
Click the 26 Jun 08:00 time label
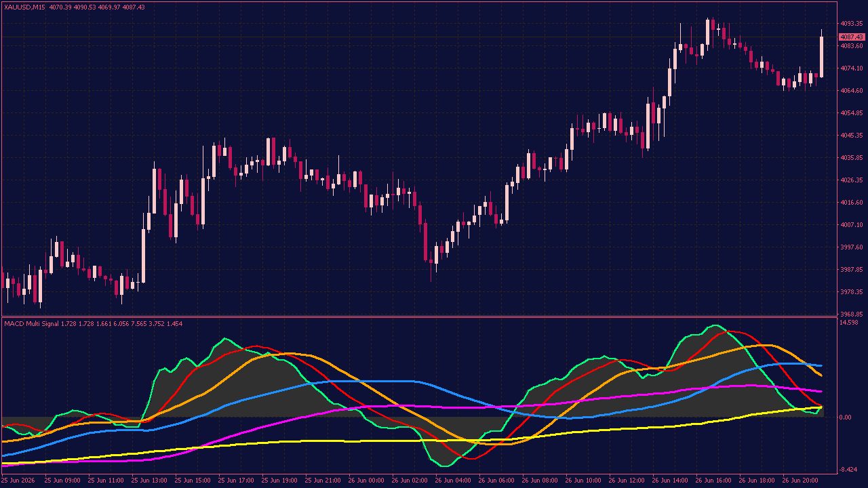tap(539, 480)
